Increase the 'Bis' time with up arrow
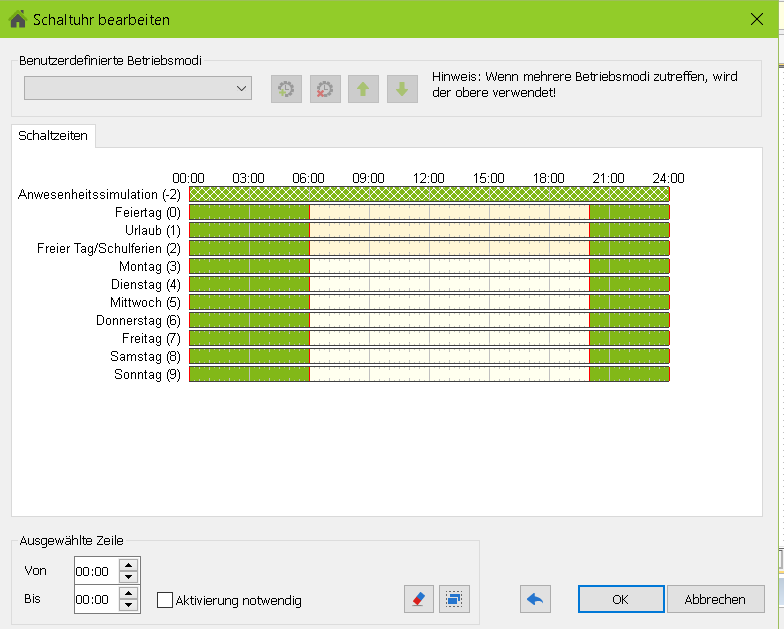The image size is (784, 629). 128,594
